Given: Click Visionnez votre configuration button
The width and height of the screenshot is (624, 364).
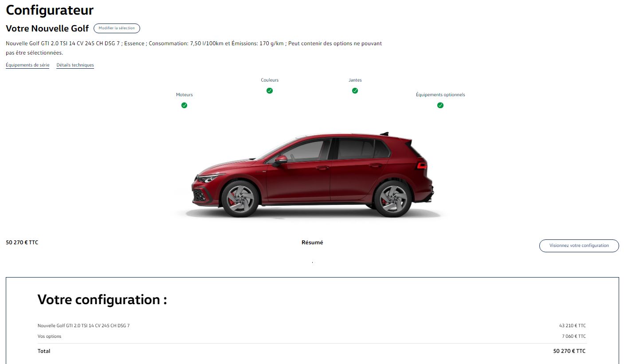Looking at the screenshot, I should pyautogui.click(x=579, y=246).
